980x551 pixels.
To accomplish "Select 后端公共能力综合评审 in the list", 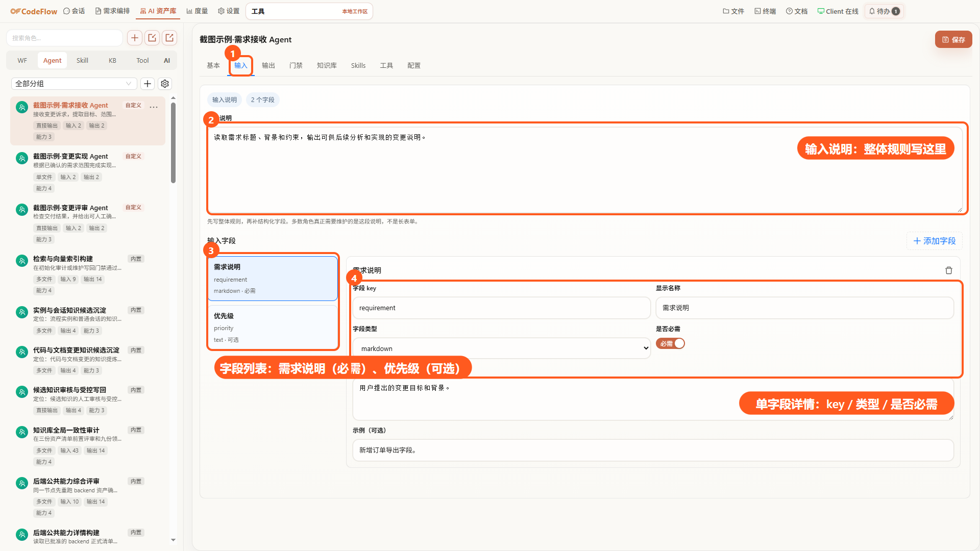I will 87,497.
